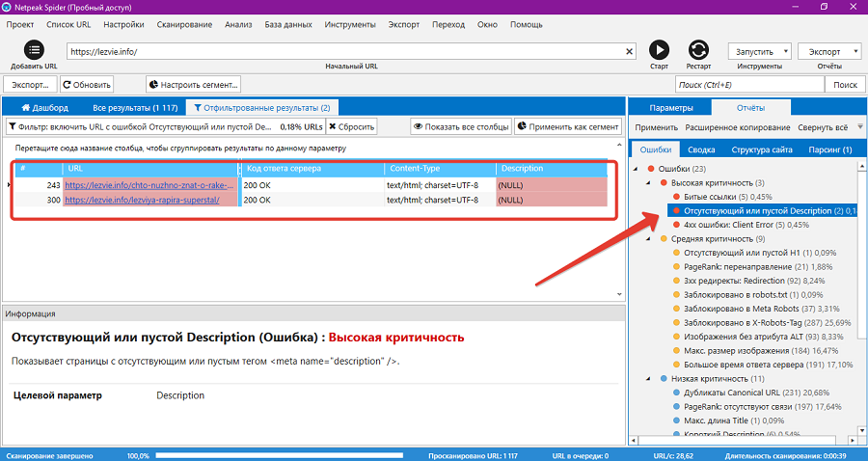This screenshot has height=461, width=868.
Task: Select Большое время ответа сервера item
Action: click(x=768, y=365)
